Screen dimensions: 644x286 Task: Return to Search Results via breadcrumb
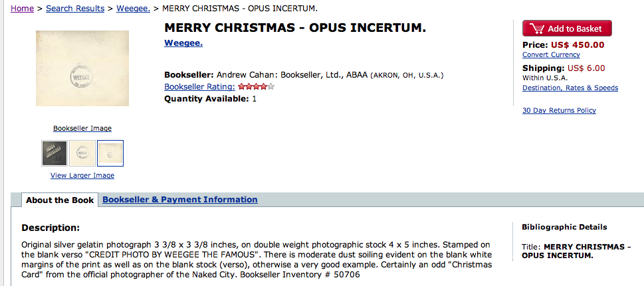point(75,8)
